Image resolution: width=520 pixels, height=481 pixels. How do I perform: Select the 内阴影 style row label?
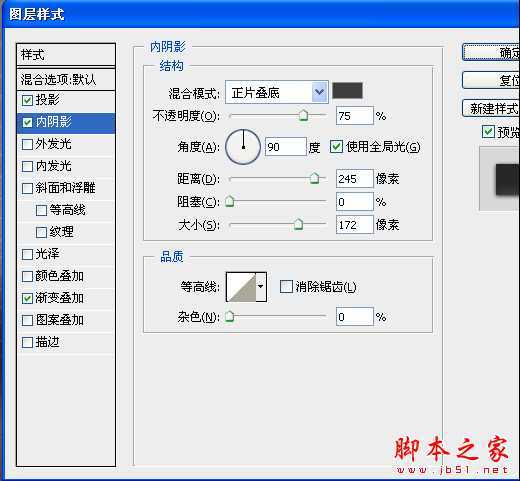coord(54,122)
